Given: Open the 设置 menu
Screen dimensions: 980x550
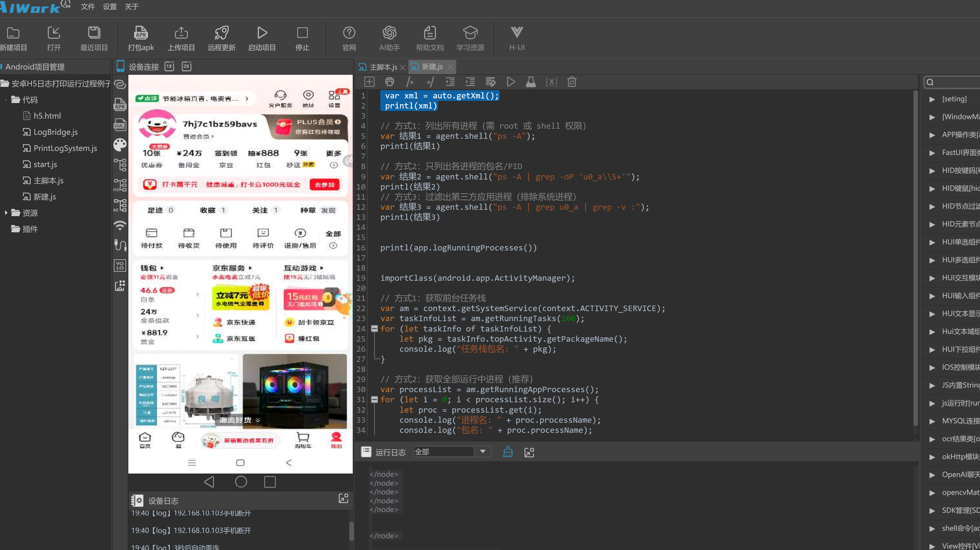Looking at the screenshot, I should (x=110, y=6).
